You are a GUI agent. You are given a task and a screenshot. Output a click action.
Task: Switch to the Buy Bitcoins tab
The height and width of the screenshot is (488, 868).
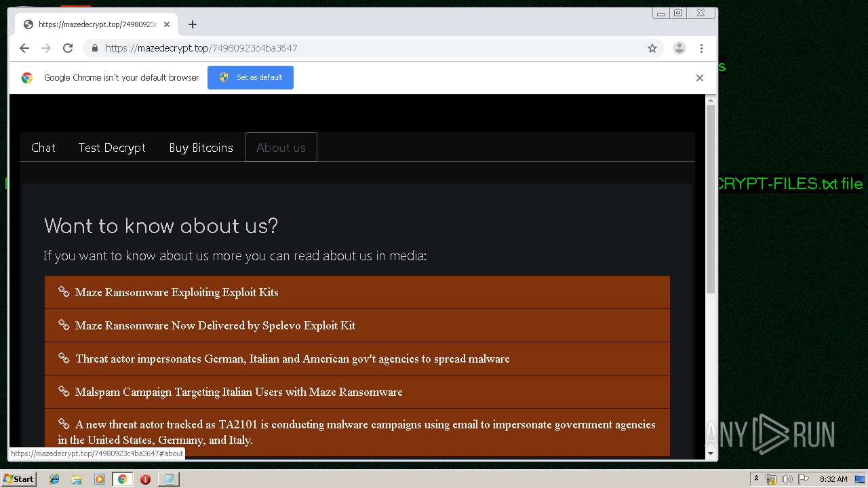tap(201, 148)
